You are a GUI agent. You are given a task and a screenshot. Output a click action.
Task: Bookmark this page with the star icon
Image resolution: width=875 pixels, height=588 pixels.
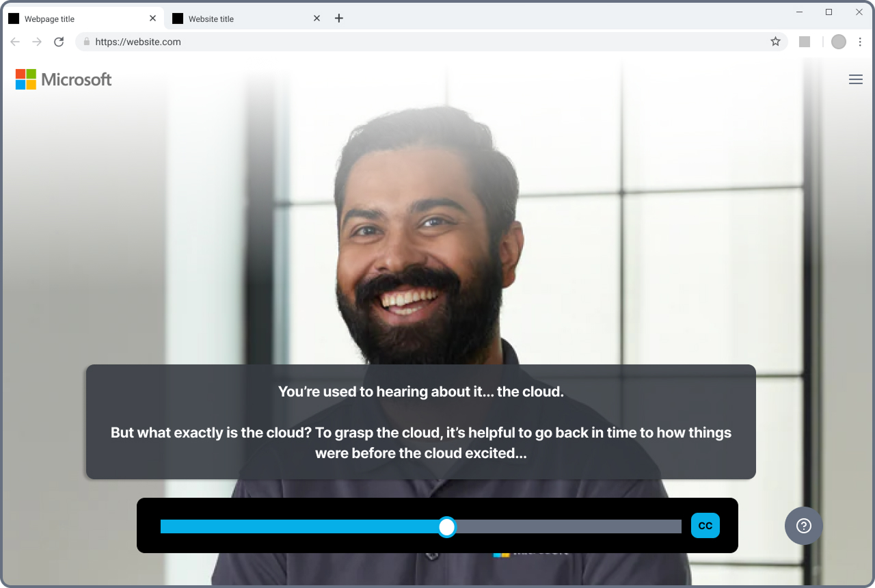click(x=775, y=42)
